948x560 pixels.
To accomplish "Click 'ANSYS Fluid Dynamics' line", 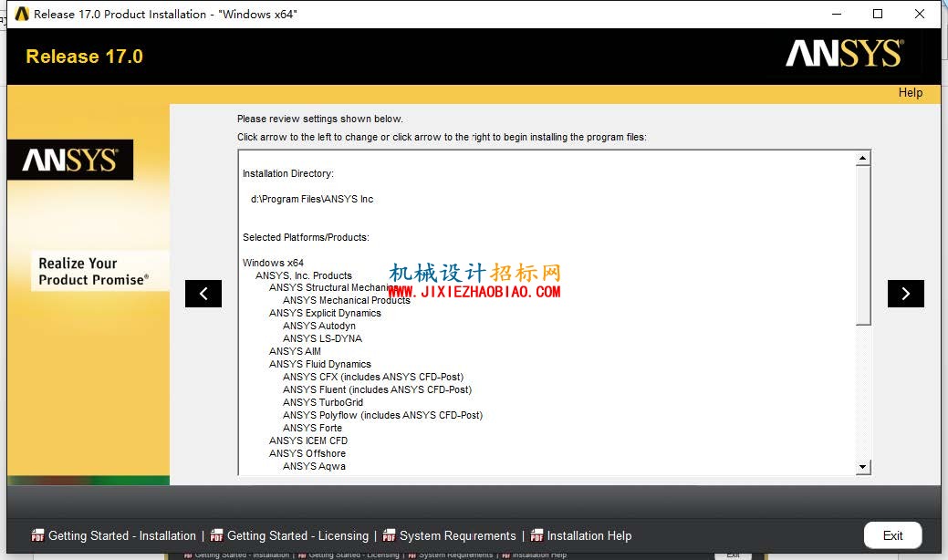I will point(320,364).
